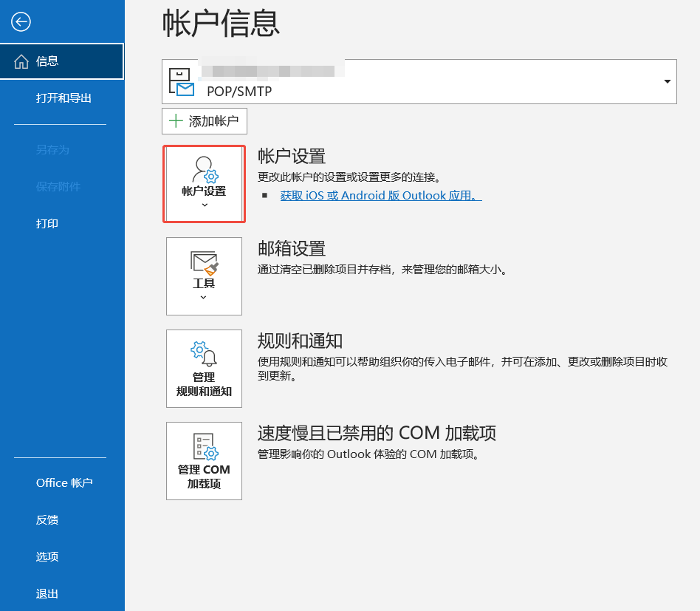This screenshot has width=700, height=611.
Task: Click description 通过清空已删除项目并存档
Action: coord(382,270)
